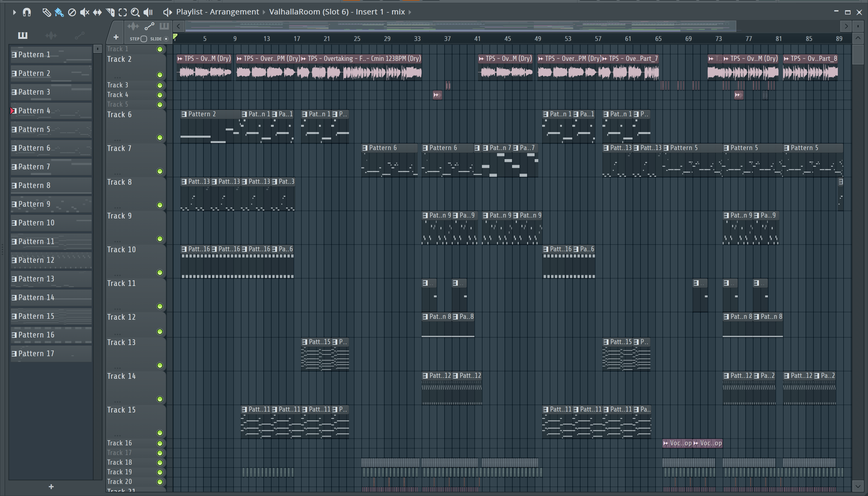Select the Draw pencil tool
868x496 pixels.
point(46,12)
